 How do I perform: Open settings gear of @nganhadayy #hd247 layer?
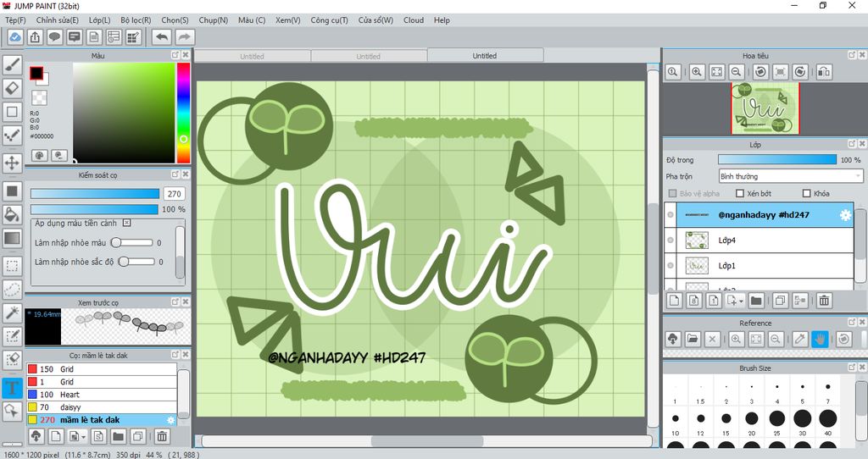845,215
